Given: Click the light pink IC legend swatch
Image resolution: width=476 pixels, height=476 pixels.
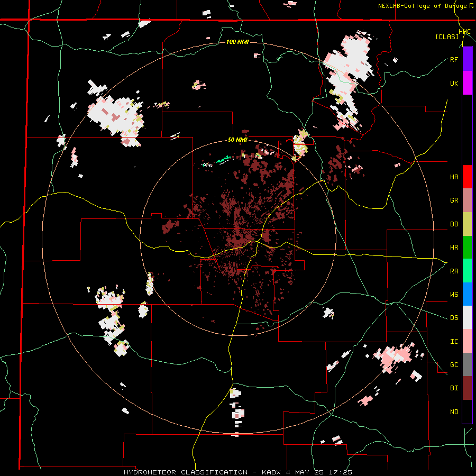Looking at the screenshot, I should 467,341.
